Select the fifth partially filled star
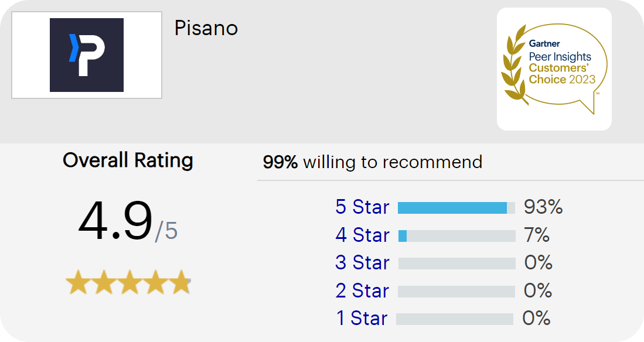This screenshot has width=644, height=342. [x=180, y=282]
